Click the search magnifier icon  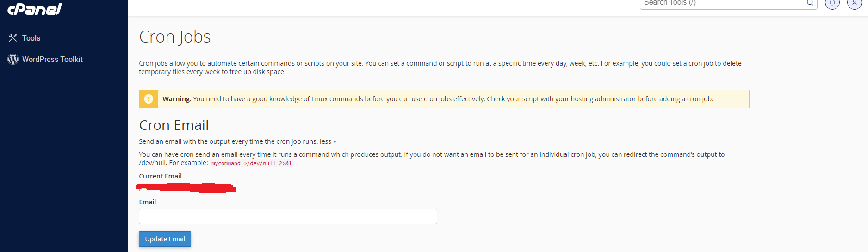tap(810, 3)
